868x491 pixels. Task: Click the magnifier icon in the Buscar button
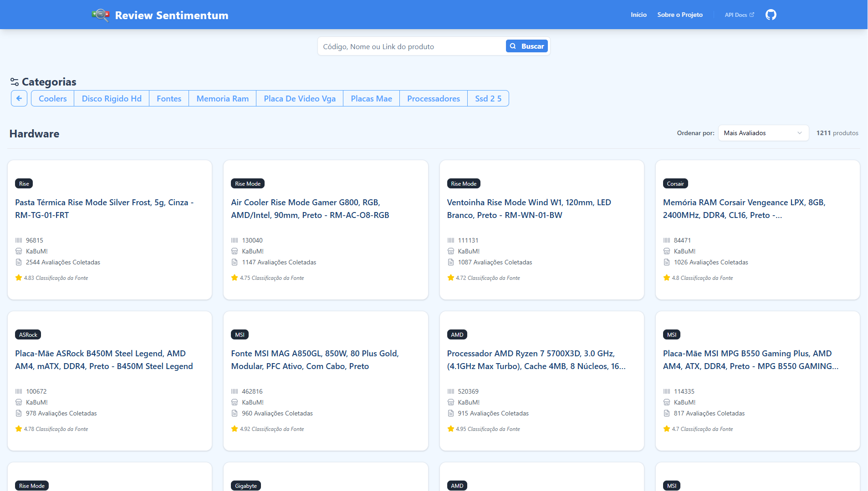[x=513, y=46]
